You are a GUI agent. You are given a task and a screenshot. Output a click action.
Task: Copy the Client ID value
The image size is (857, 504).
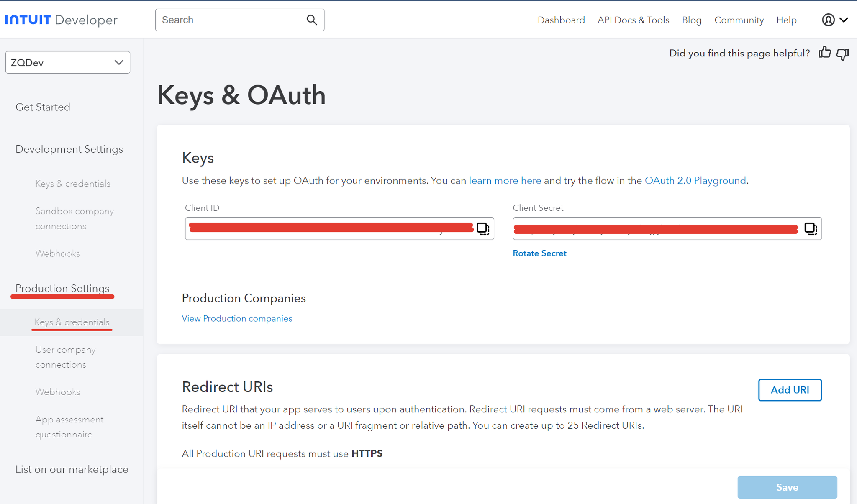(483, 228)
